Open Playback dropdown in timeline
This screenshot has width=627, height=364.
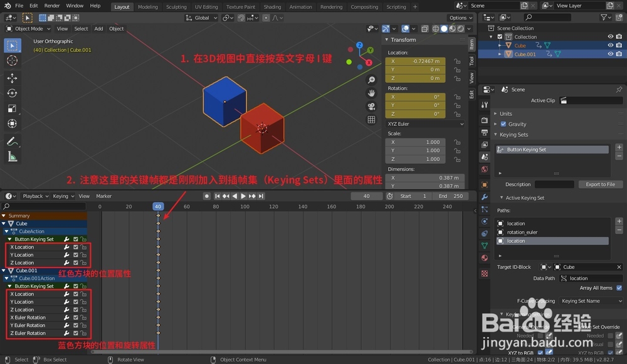pos(35,196)
